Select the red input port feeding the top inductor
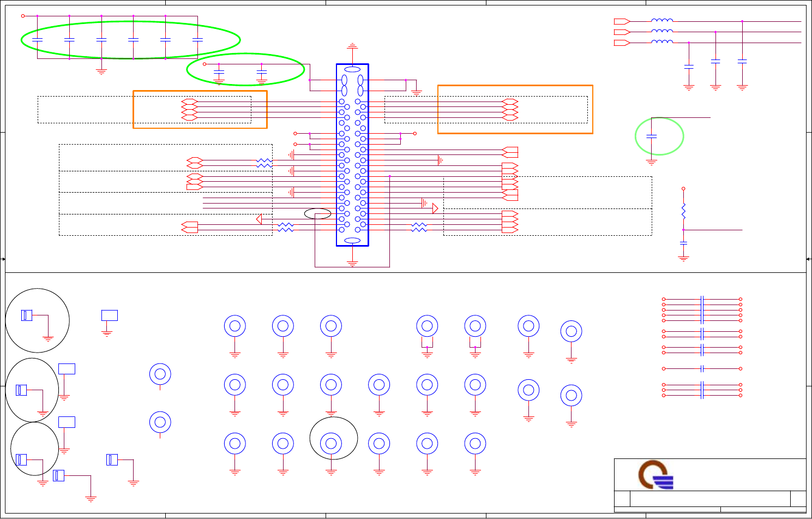Image resolution: width=812 pixels, height=519 pixels. coord(622,21)
